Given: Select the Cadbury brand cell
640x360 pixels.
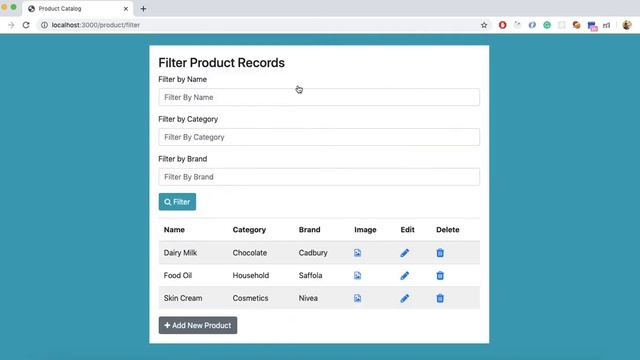Looking at the screenshot, I should point(313,253).
